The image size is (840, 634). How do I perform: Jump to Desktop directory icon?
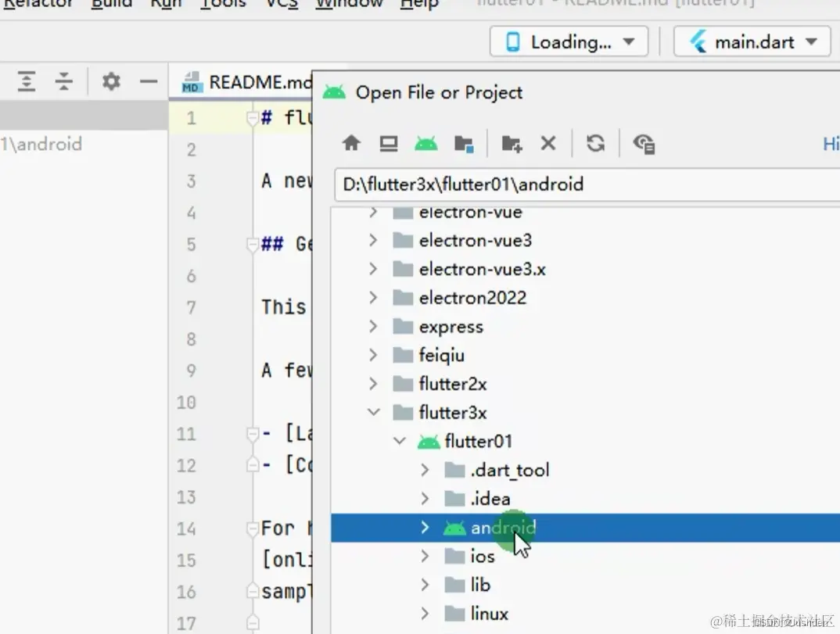pyautogui.click(x=389, y=144)
